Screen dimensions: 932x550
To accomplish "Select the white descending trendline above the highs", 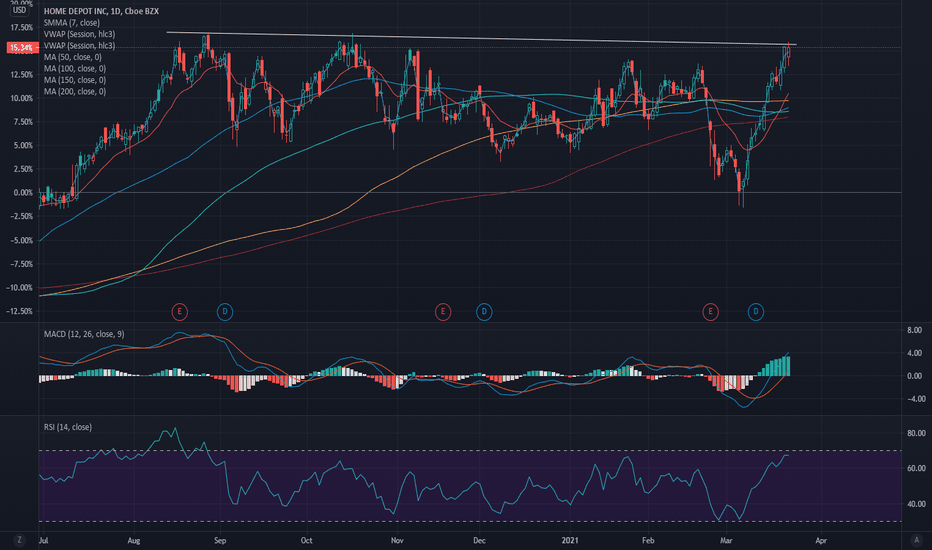I will 481,38.
